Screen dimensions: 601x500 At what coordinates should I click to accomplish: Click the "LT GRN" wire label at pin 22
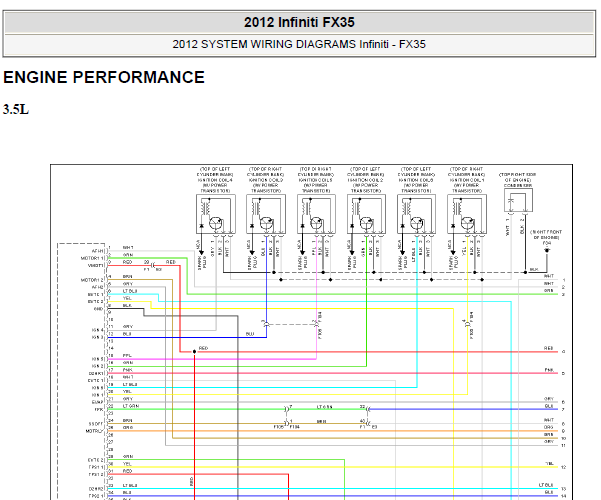(131, 406)
